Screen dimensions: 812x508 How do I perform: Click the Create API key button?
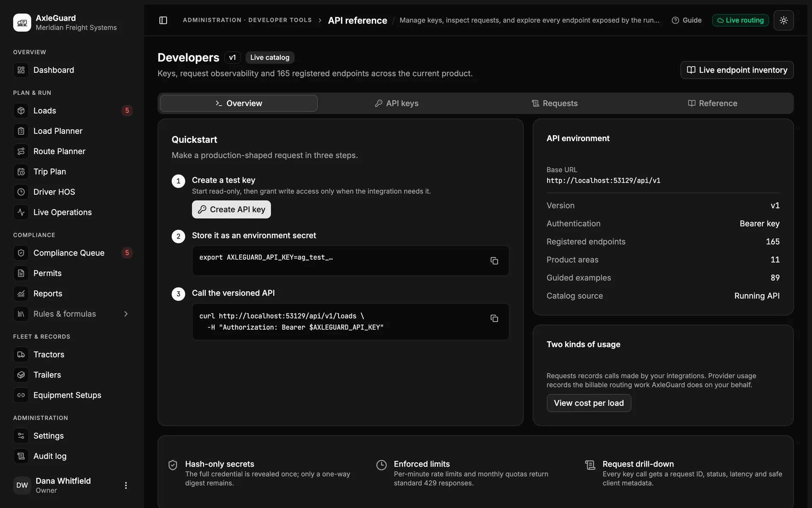tap(231, 210)
